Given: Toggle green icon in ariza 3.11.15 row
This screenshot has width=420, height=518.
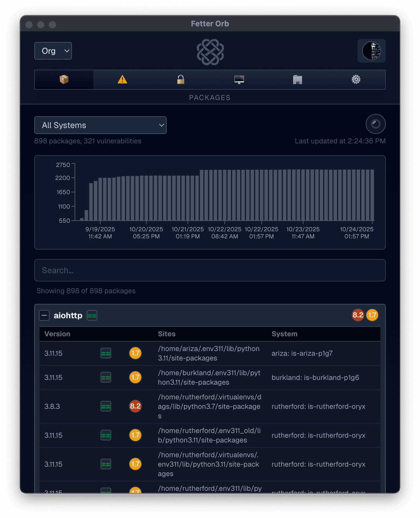Looking at the screenshot, I should tap(106, 353).
